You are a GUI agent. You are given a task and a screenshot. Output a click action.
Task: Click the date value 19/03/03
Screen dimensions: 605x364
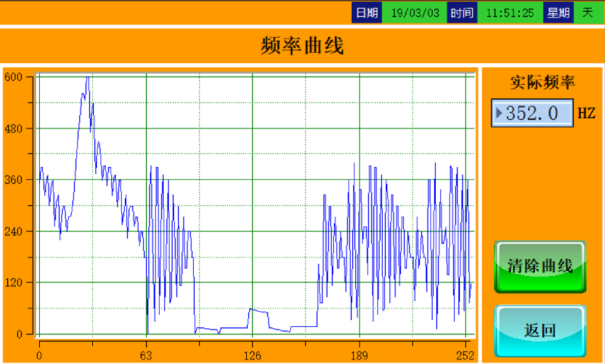(x=415, y=13)
